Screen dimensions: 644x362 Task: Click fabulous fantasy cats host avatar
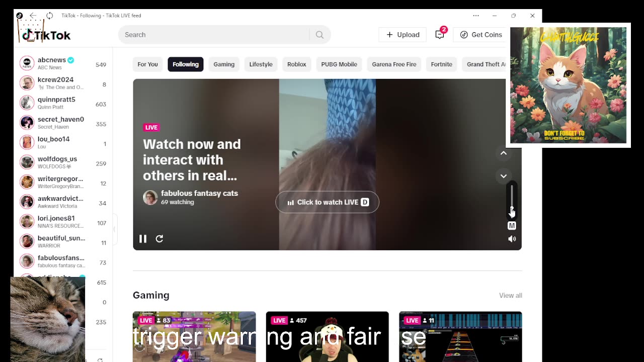click(x=150, y=198)
